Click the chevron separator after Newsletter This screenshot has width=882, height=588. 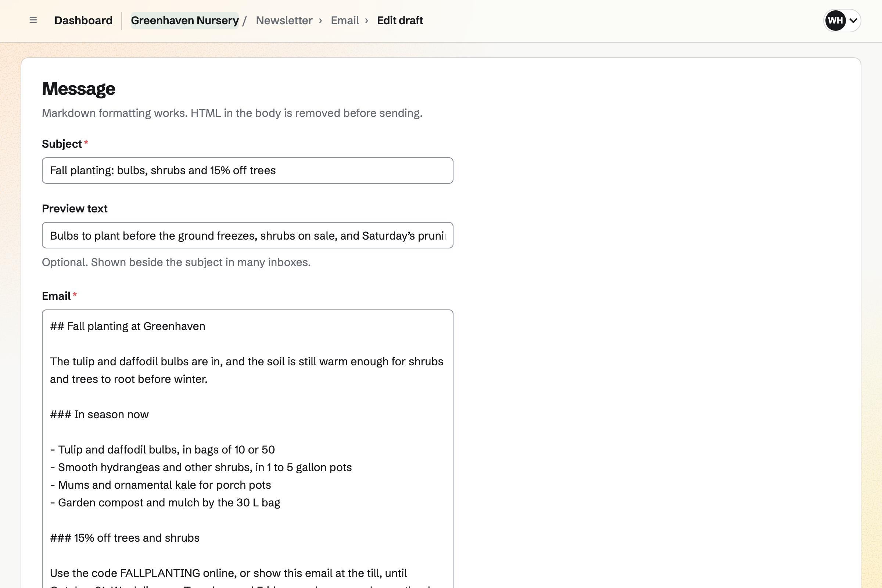[x=320, y=20]
